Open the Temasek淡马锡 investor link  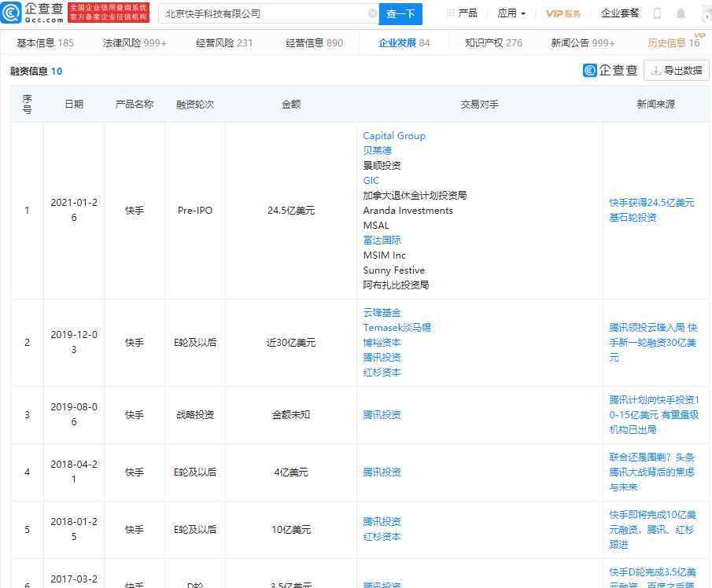coord(397,328)
